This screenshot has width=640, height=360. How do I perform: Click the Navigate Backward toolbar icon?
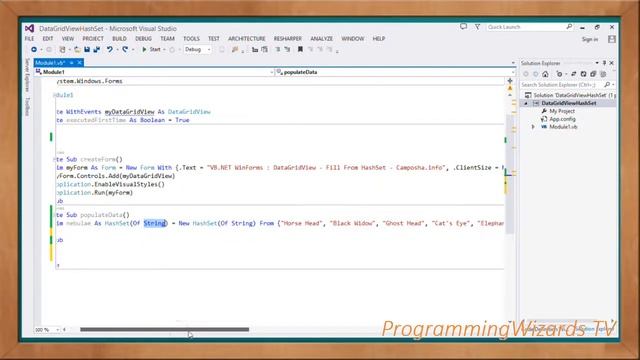pyautogui.click(x=34, y=49)
